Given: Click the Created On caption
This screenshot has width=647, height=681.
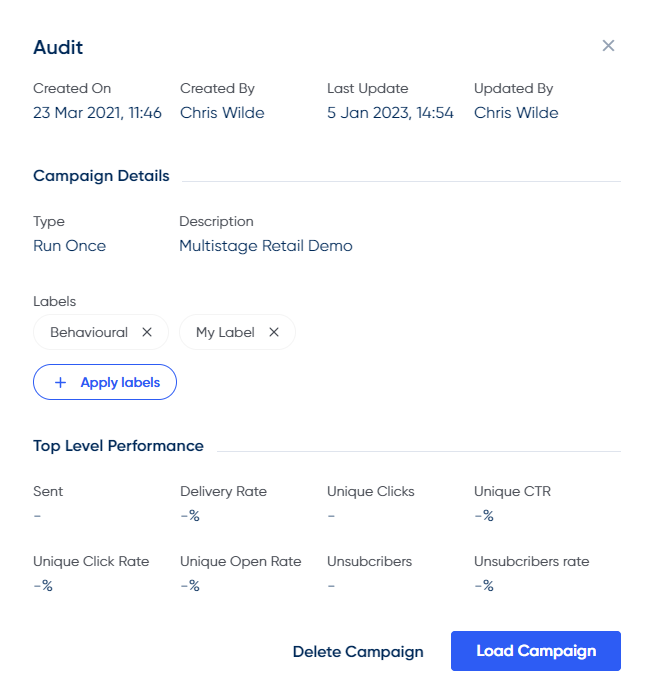Looking at the screenshot, I should [x=72, y=88].
